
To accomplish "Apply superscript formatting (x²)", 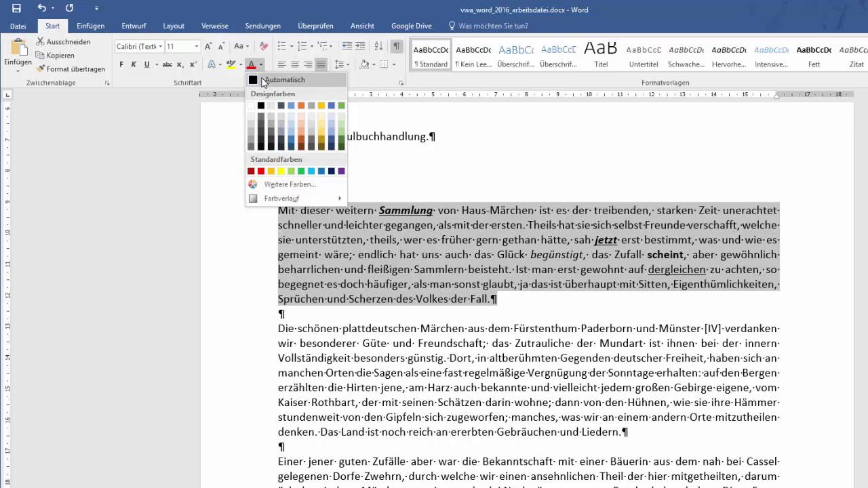I will click(193, 64).
